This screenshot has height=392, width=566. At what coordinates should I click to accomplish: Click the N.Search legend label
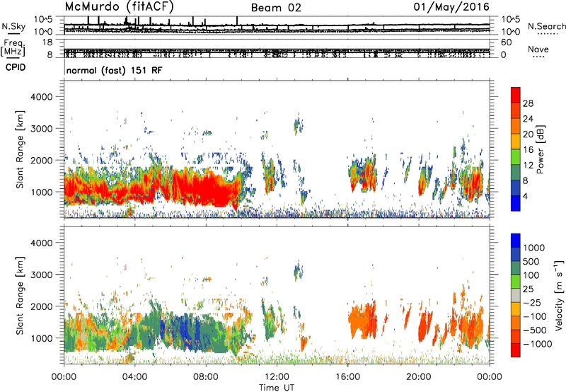pyautogui.click(x=546, y=26)
